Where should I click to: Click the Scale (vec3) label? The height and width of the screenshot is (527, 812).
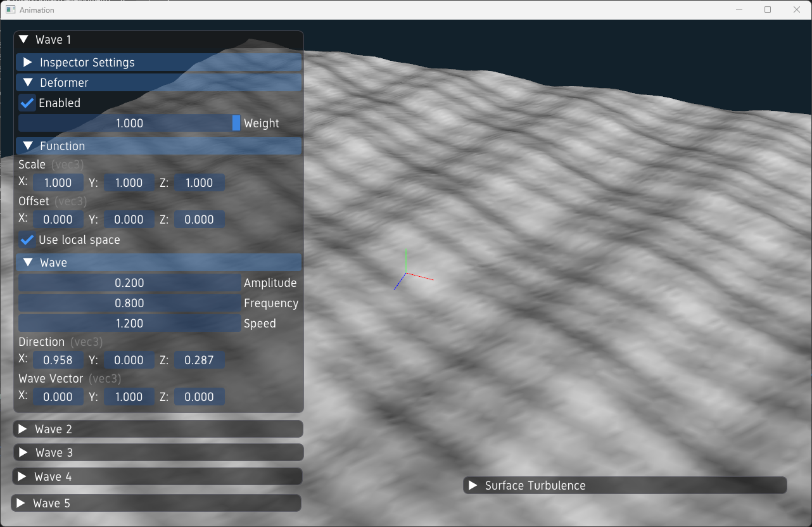click(51, 164)
